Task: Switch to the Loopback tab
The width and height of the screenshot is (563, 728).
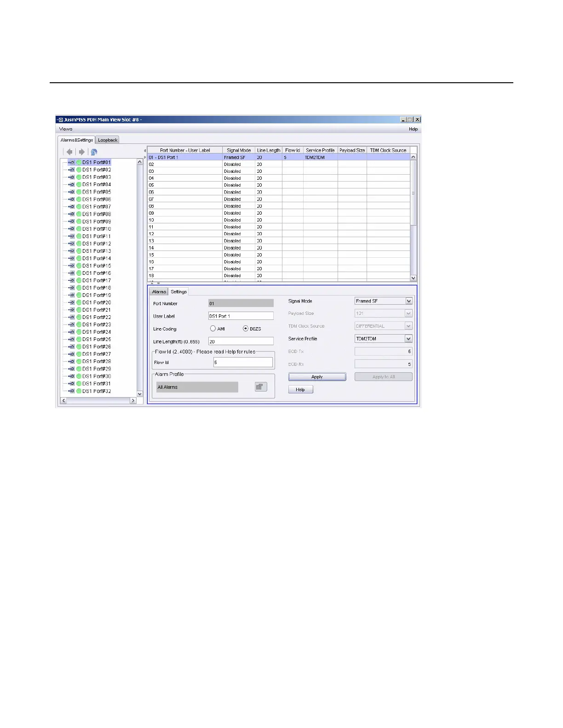Action: (x=108, y=140)
